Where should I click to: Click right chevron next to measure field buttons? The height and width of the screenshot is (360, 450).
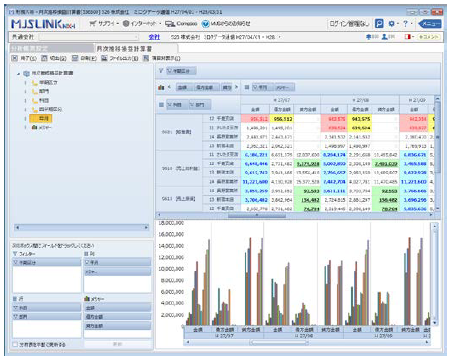[236, 87]
